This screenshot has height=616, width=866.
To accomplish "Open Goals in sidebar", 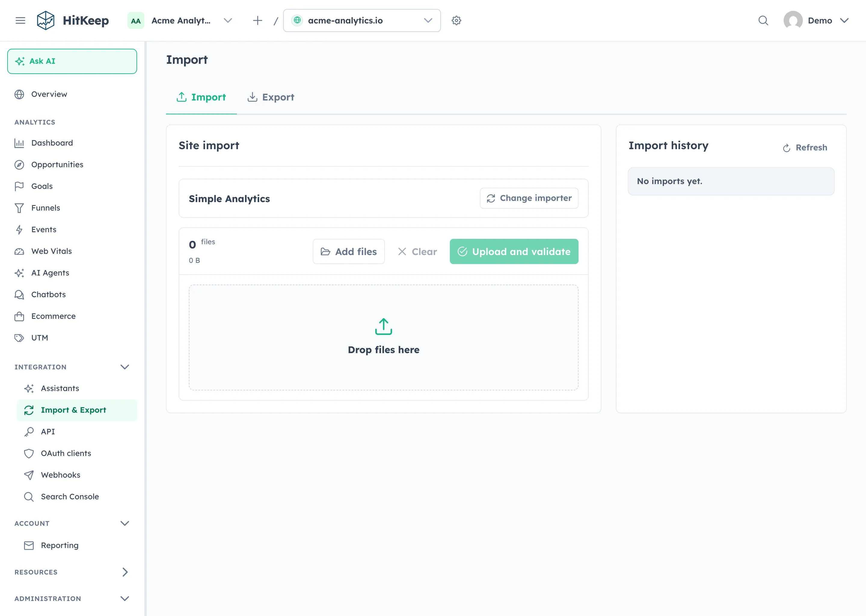I will coord(72,186).
